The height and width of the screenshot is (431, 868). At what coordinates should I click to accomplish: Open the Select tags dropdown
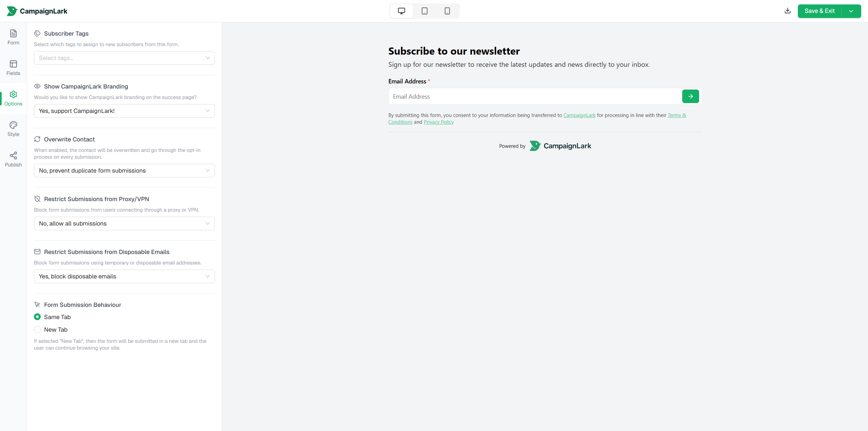click(x=124, y=58)
